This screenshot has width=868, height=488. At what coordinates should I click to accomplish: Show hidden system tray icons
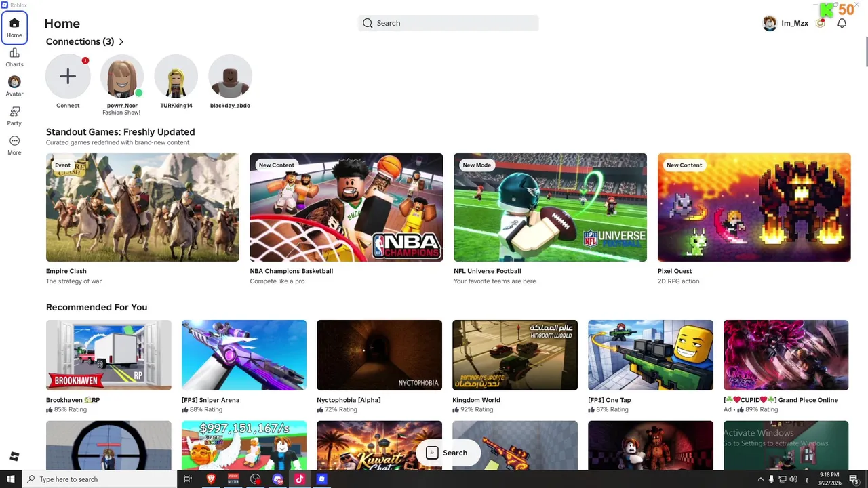760,479
